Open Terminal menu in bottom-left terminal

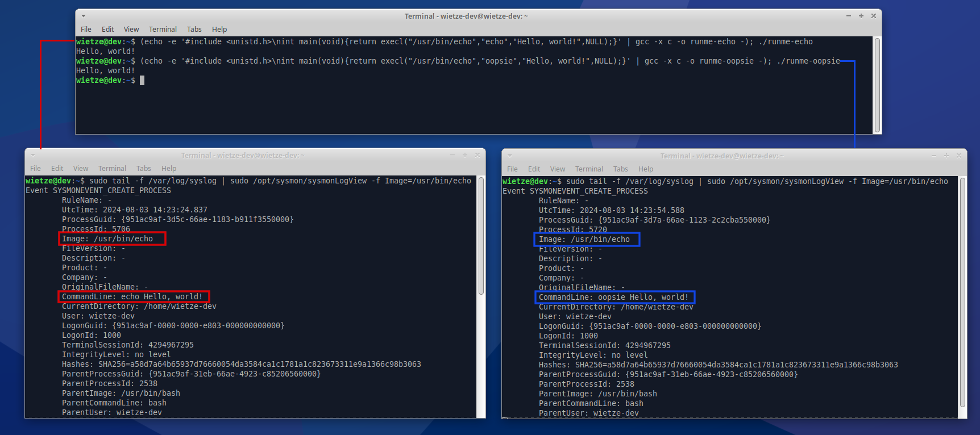pyautogui.click(x=112, y=169)
